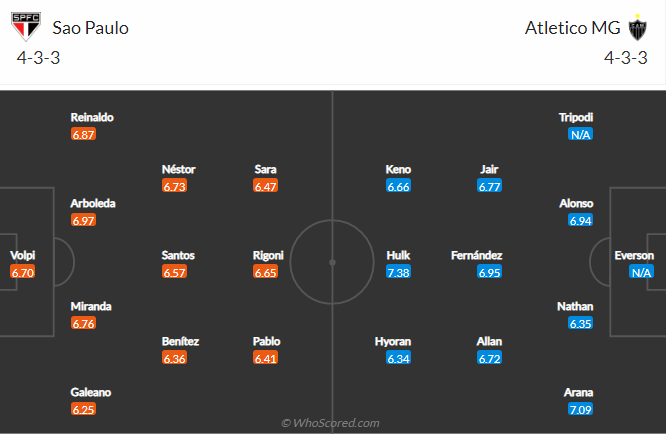Select player name Fernández
The height and width of the screenshot is (434, 667).
(476, 255)
